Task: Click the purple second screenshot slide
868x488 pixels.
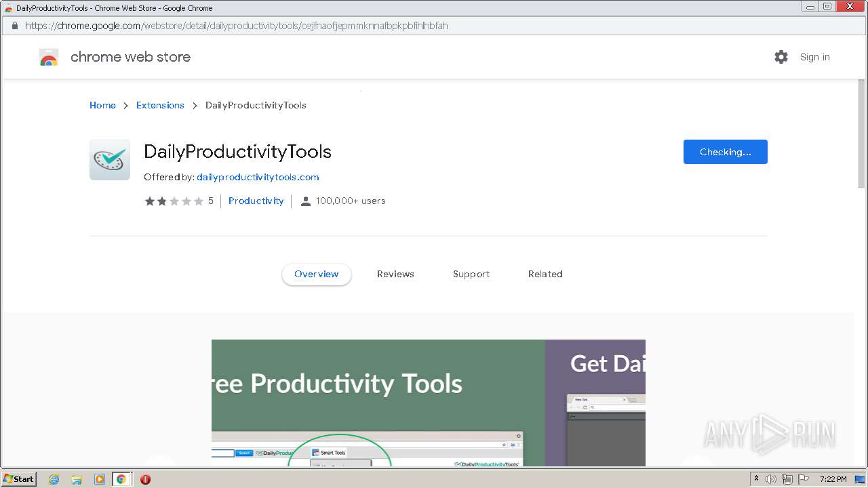Action: (x=595, y=403)
